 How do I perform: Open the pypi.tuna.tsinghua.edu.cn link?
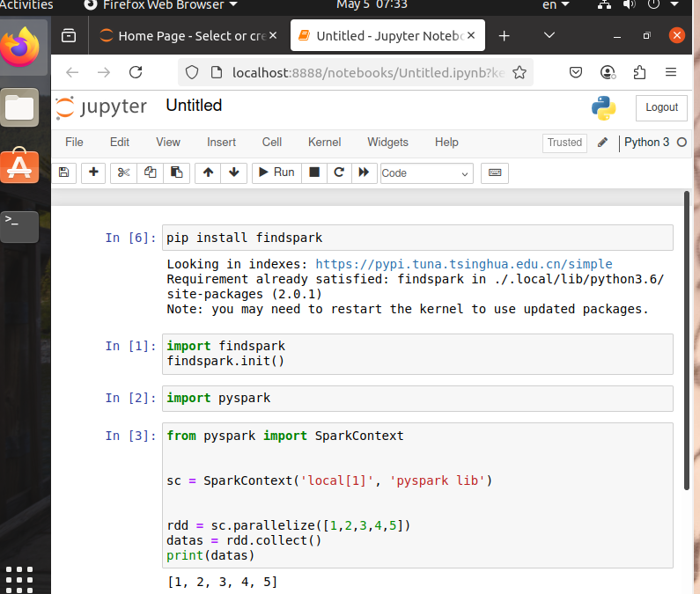click(463, 264)
